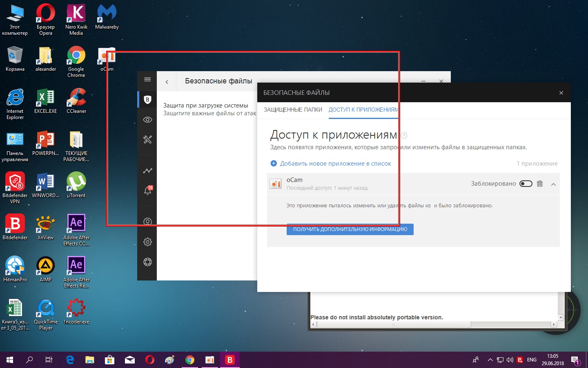Open the Tools wrench section in sidebar
This screenshot has width=588, height=368.
[x=147, y=140]
